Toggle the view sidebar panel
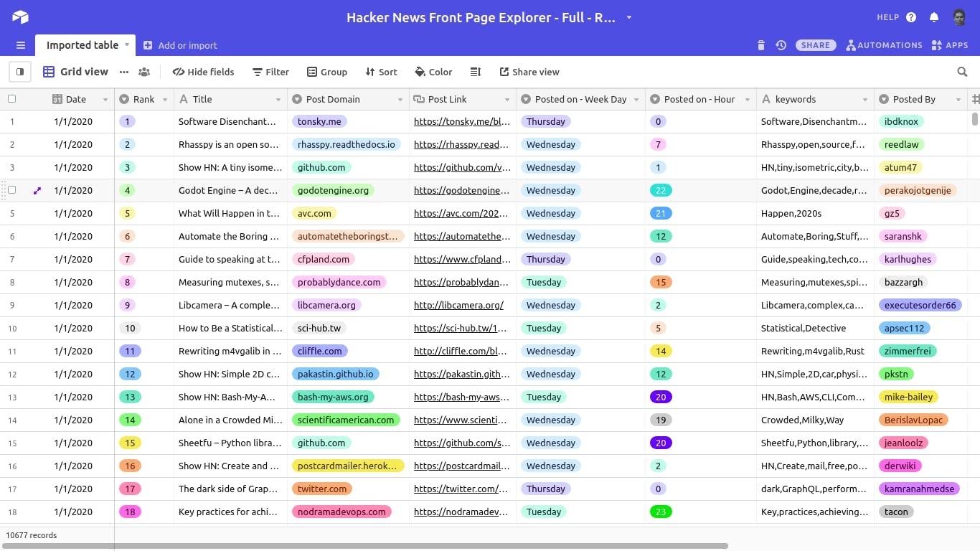980x551 pixels. click(19, 72)
